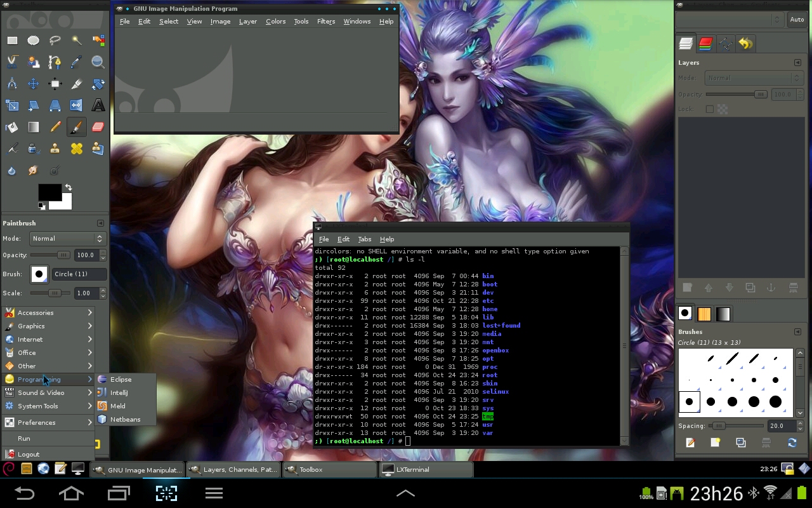The height and width of the screenshot is (508, 812).
Task: Select the Measure tool
Action: (12, 83)
